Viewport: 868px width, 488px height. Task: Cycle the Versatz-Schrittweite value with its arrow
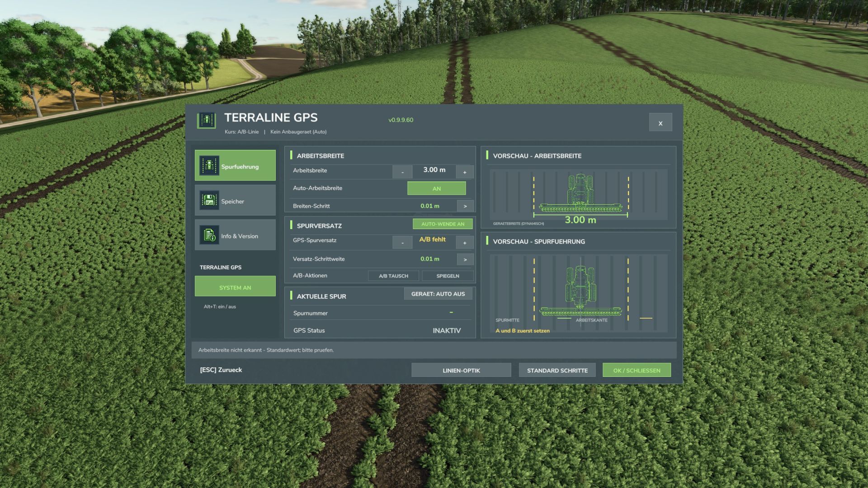click(x=465, y=259)
